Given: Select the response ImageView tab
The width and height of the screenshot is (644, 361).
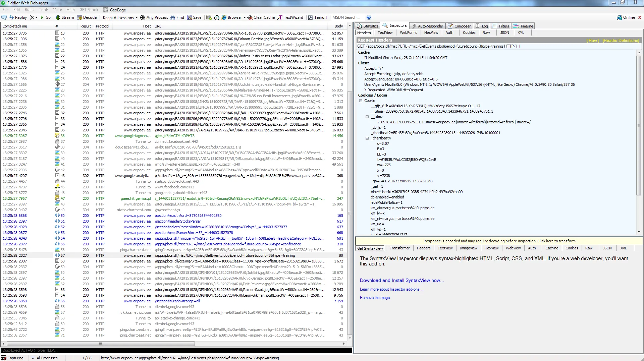Looking at the screenshot, I should pos(468,248).
